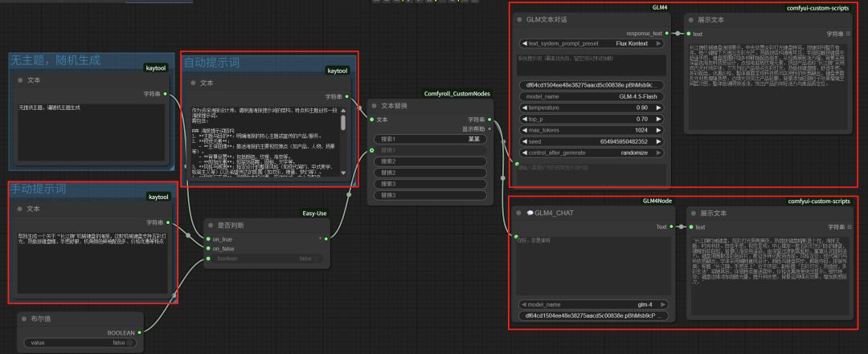Click the 显示帮助 output port on 文本替换
868x354 pixels.
(489, 128)
